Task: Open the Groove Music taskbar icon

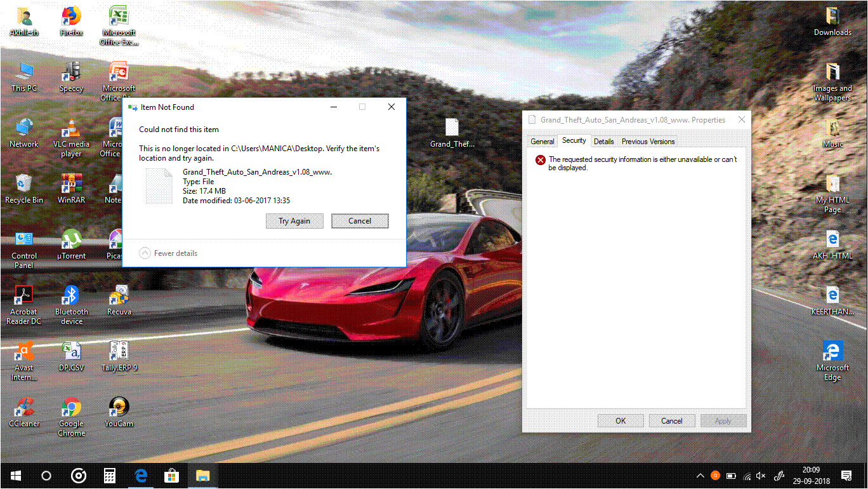Action: tap(79, 476)
